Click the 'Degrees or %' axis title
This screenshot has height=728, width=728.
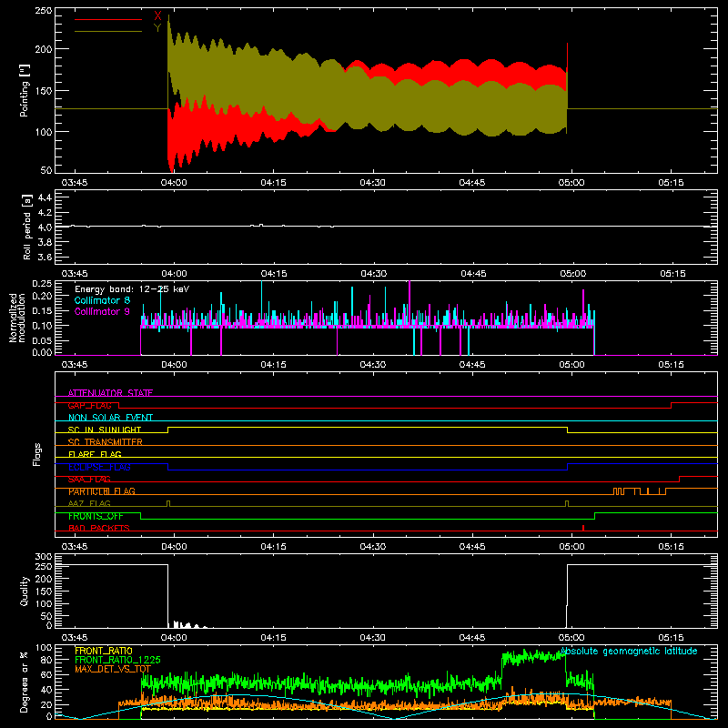[24, 682]
